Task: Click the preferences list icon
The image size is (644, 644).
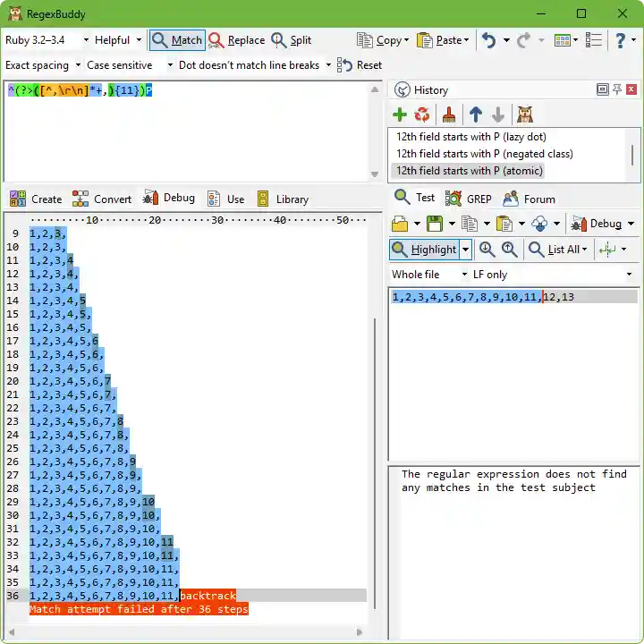Action: pos(594,40)
